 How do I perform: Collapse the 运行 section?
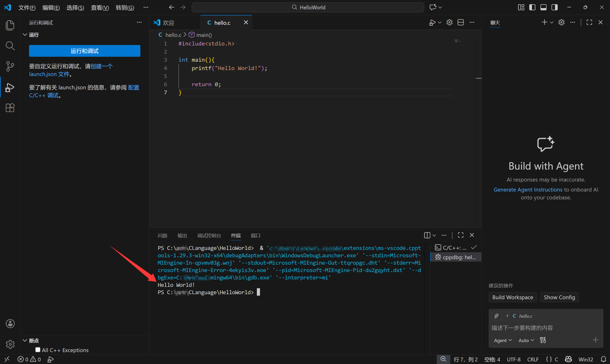coord(25,35)
